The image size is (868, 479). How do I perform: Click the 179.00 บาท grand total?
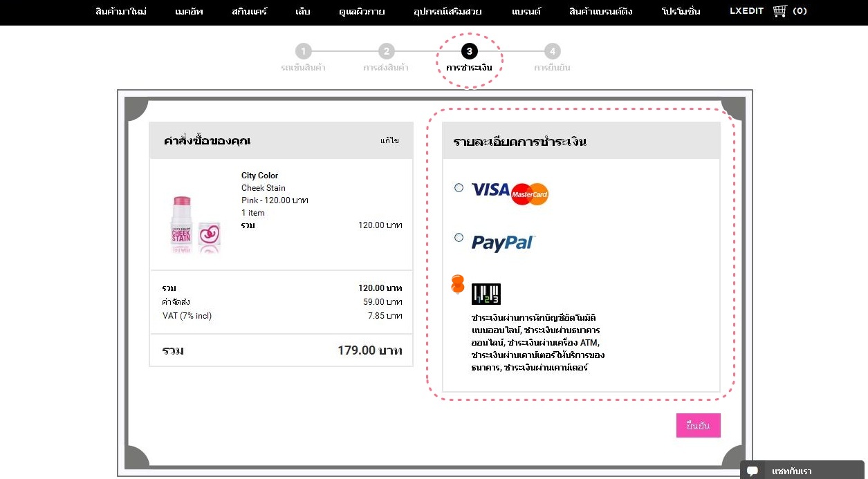(x=370, y=350)
